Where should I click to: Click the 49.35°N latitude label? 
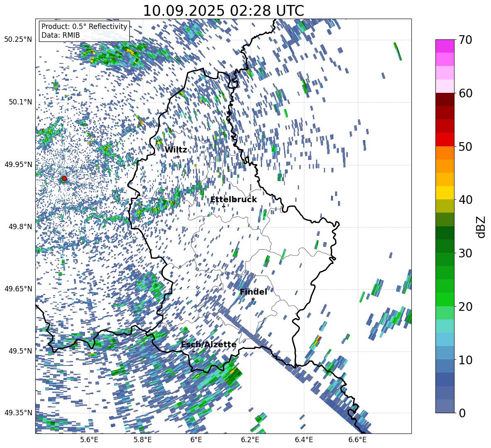tap(18, 413)
